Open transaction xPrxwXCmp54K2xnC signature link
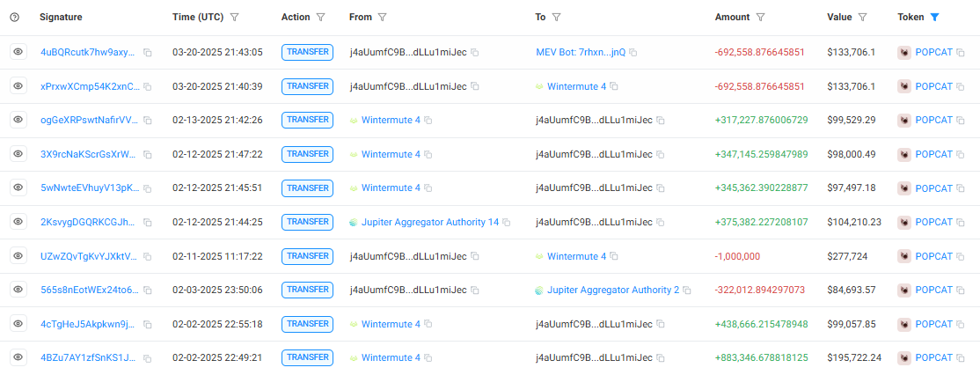 point(89,86)
